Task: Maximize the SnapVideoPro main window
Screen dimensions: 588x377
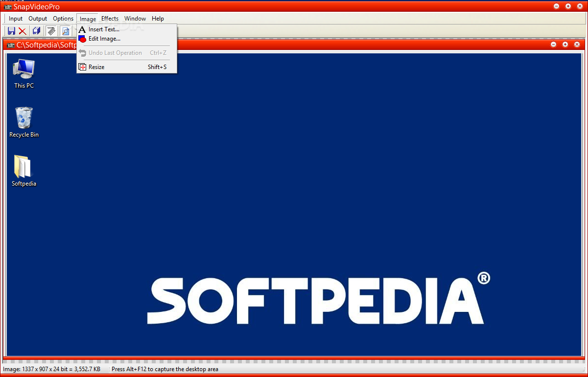Action: click(x=568, y=6)
